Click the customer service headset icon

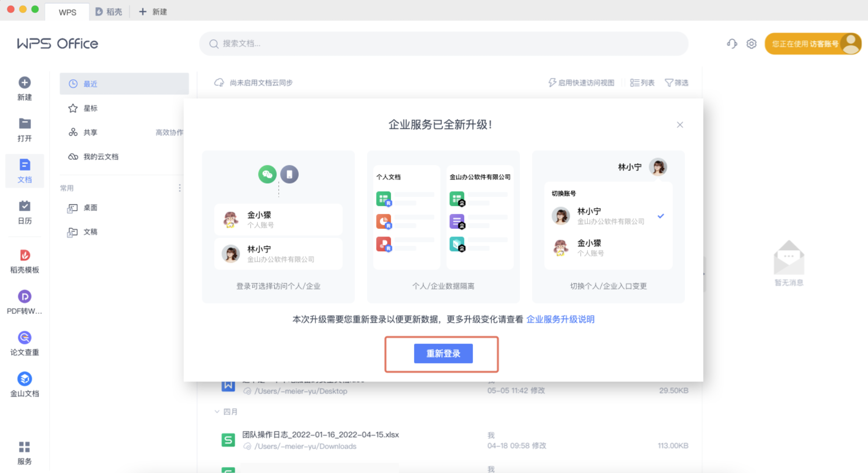pyautogui.click(x=732, y=43)
